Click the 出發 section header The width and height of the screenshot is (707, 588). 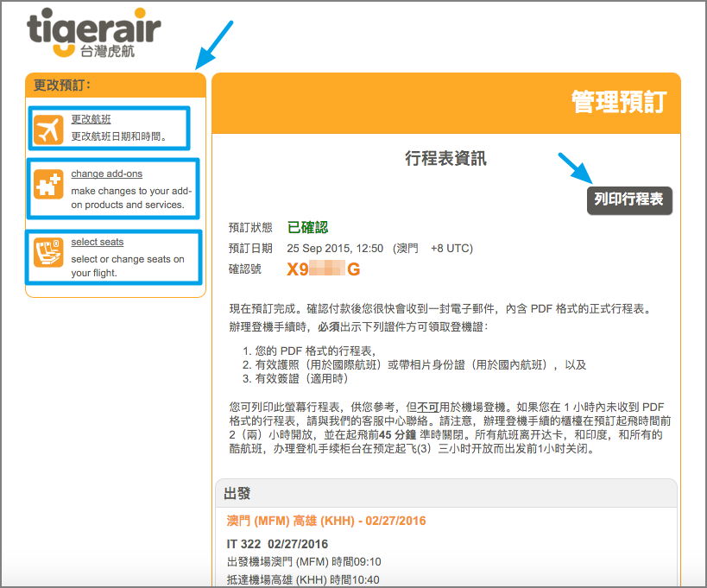[x=237, y=494]
